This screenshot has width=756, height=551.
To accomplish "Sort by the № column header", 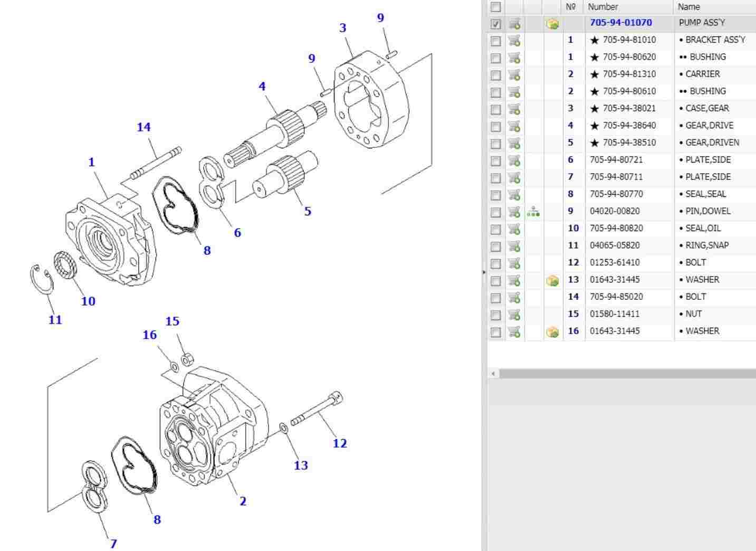I will [570, 7].
